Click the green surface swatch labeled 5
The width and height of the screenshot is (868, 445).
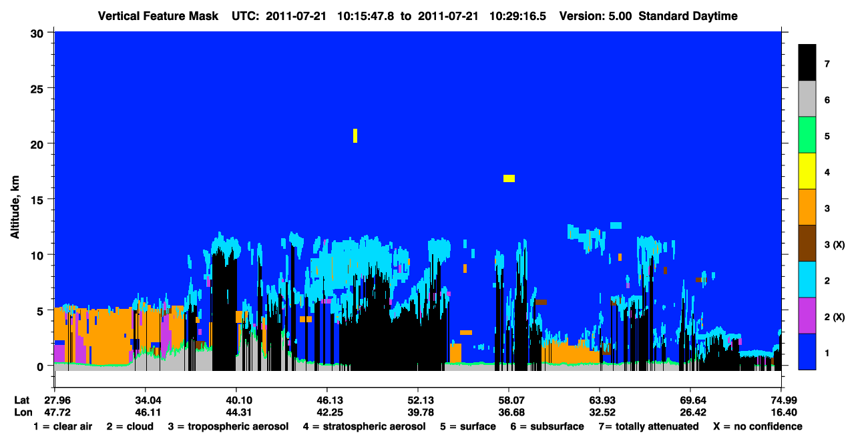pyautogui.click(x=807, y=135)
